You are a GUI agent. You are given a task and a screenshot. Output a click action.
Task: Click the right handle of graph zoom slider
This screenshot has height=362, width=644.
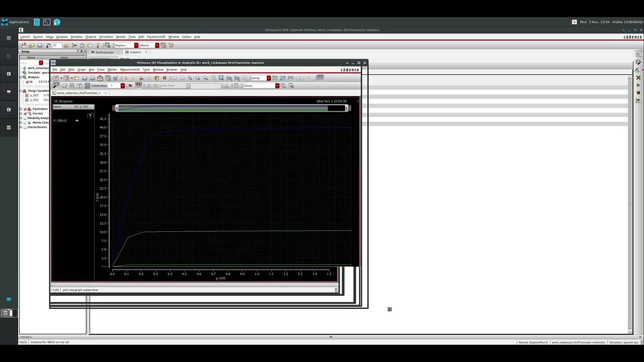click(x=346, y=108)
